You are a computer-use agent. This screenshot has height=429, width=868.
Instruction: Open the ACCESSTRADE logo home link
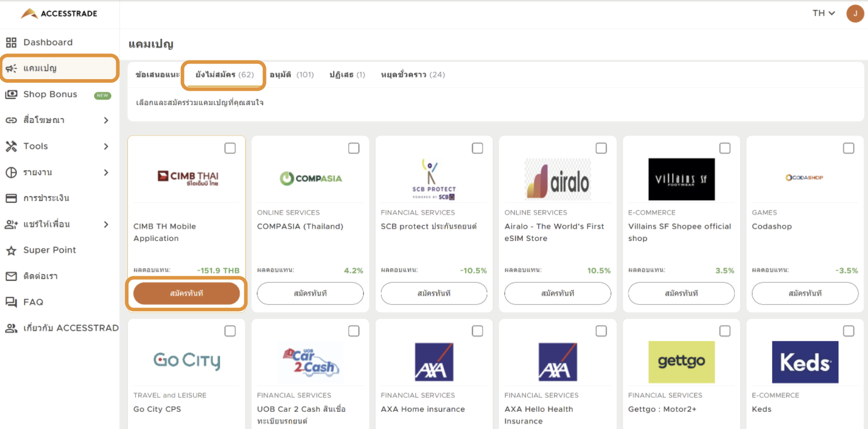pyautogui.click(x=59, y=14)
